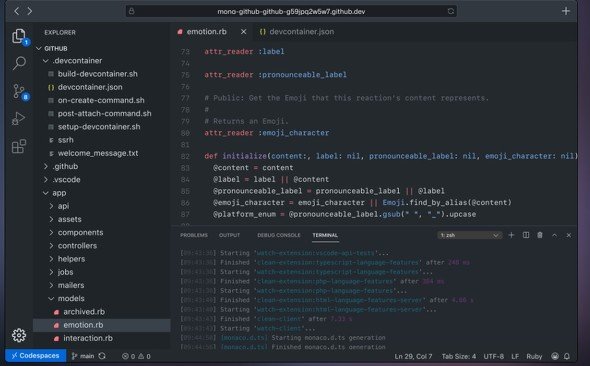This screenshot has width=590, height=366.
Task: Reload the page in address bar
Action: coord(450,11)
